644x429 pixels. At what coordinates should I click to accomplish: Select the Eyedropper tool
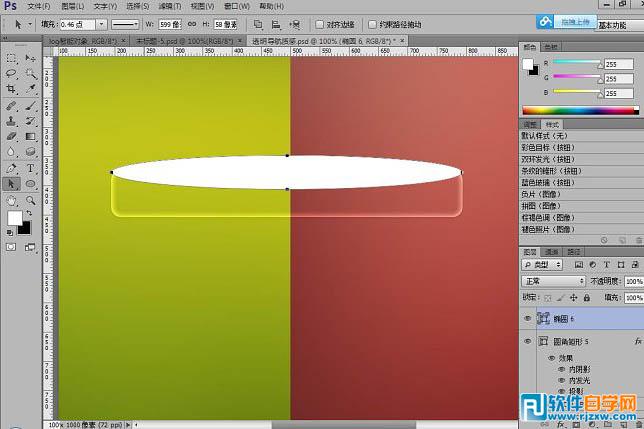click(x=30, y=89)
